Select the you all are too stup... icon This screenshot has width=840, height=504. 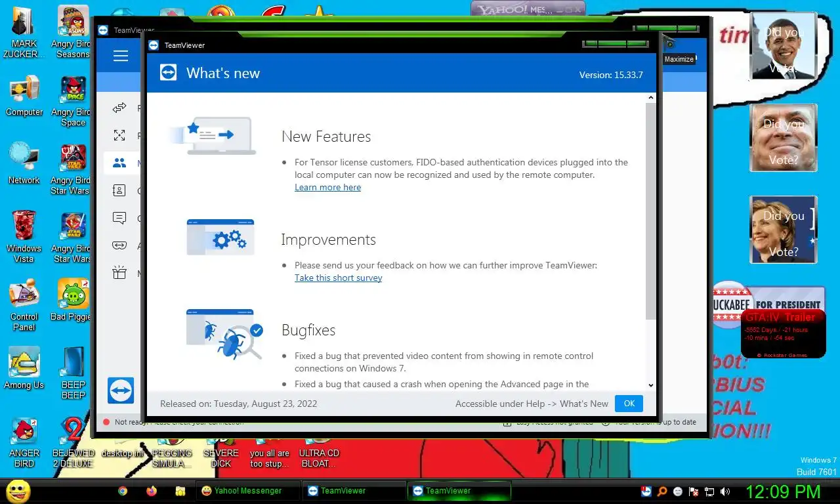tap(270, 453)
